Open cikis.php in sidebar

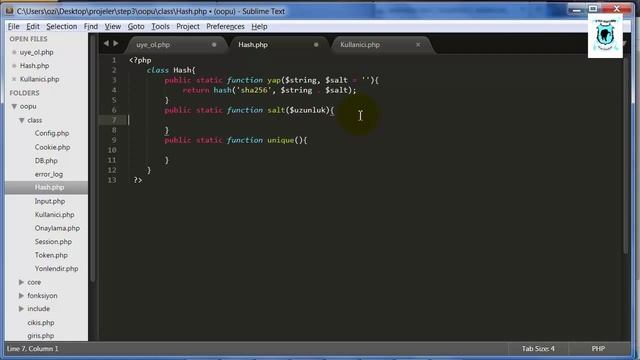[x=41, y=322]
